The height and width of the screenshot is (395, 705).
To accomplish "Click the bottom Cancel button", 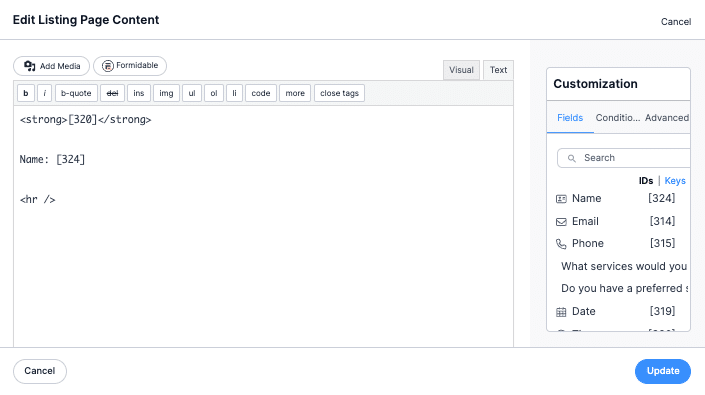I will pos(40,371).
